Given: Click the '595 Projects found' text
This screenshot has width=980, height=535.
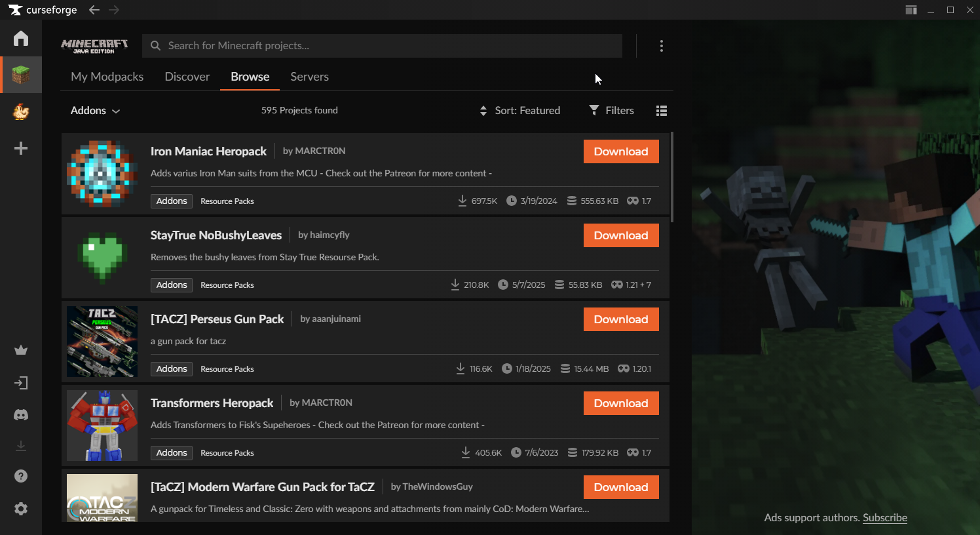Looking at the screenshot, I should (x=299, y=110).
